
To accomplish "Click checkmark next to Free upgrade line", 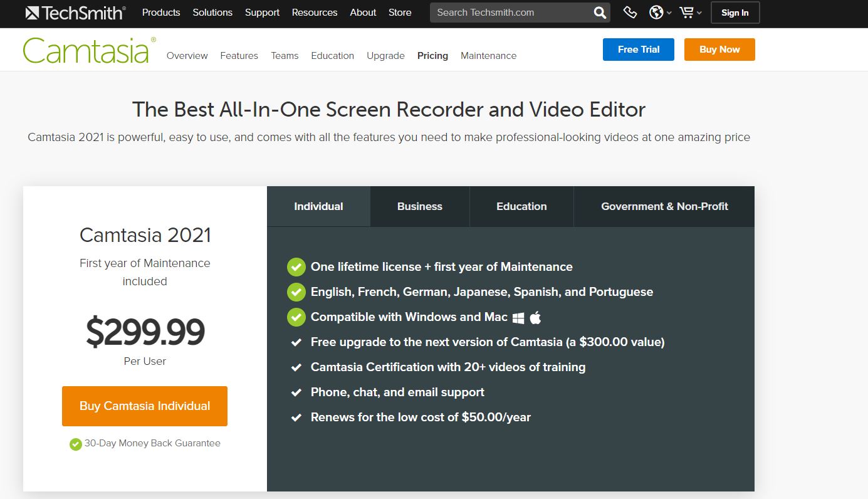I will click(x=296, y=342).
